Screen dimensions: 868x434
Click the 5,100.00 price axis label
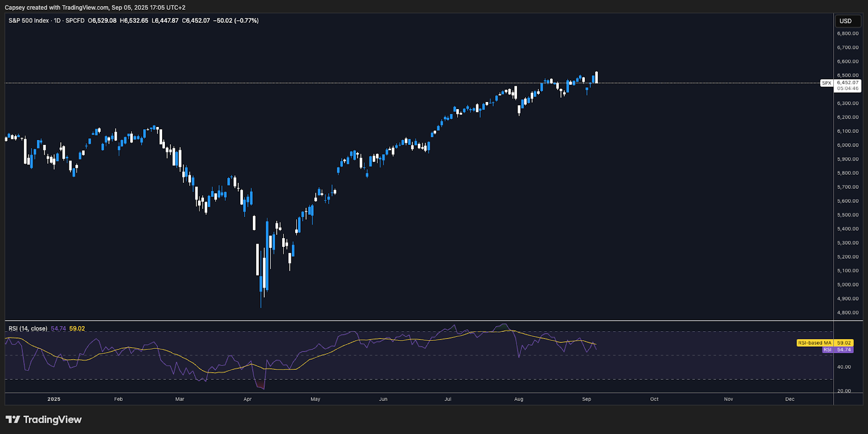point(847,271)
